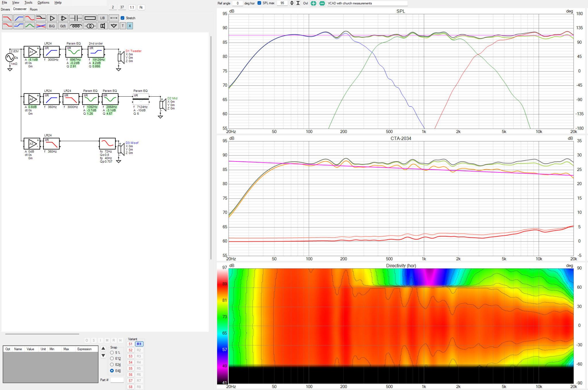Select the blue high-pass filter tool icon

(x=18, y=18)
